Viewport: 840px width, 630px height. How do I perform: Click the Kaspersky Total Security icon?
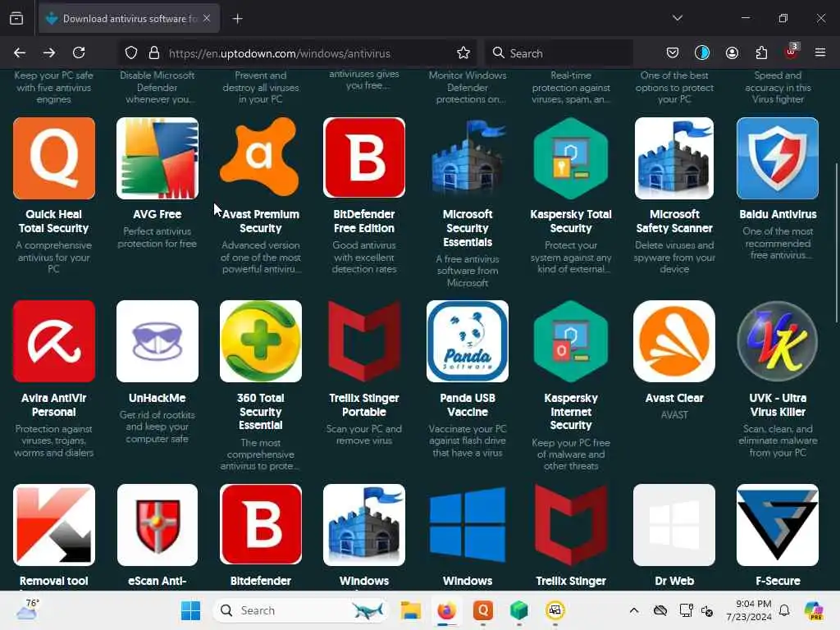click(x=571, y=158)
